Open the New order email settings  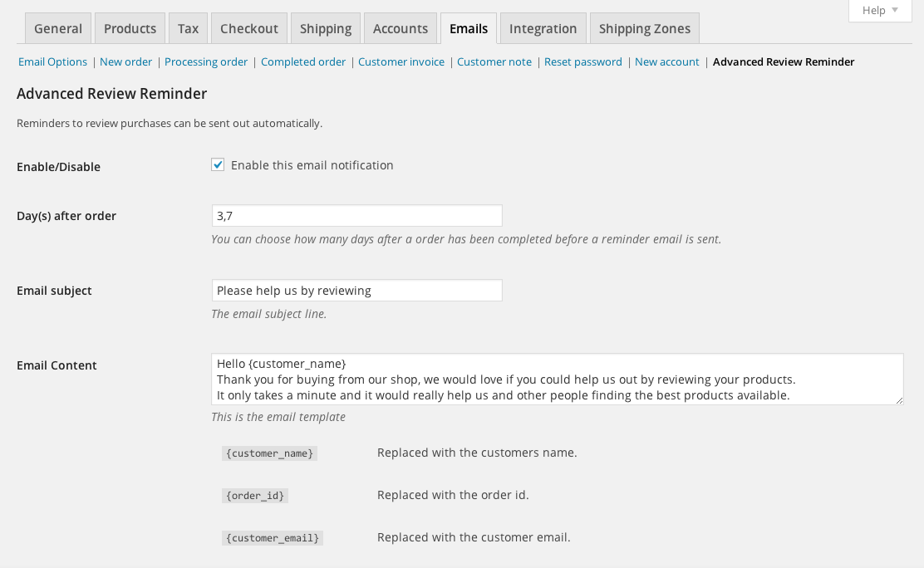[x=125, y=61]
